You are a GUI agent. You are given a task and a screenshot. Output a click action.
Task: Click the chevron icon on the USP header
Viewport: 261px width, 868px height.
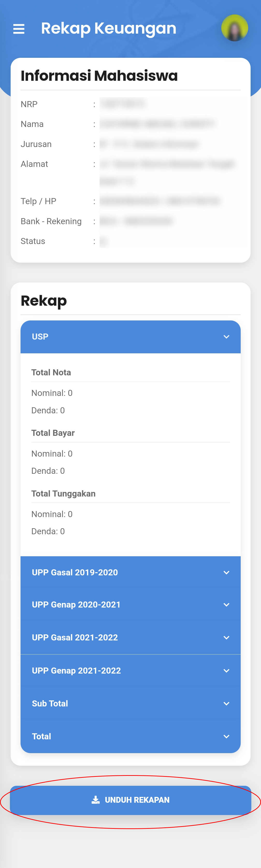coord(226,337)
